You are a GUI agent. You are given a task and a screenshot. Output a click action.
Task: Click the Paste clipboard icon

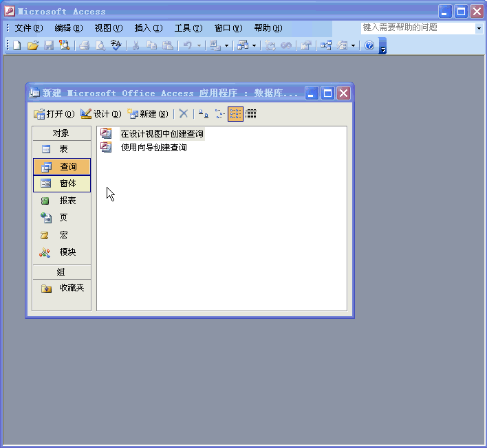(168, 45)
